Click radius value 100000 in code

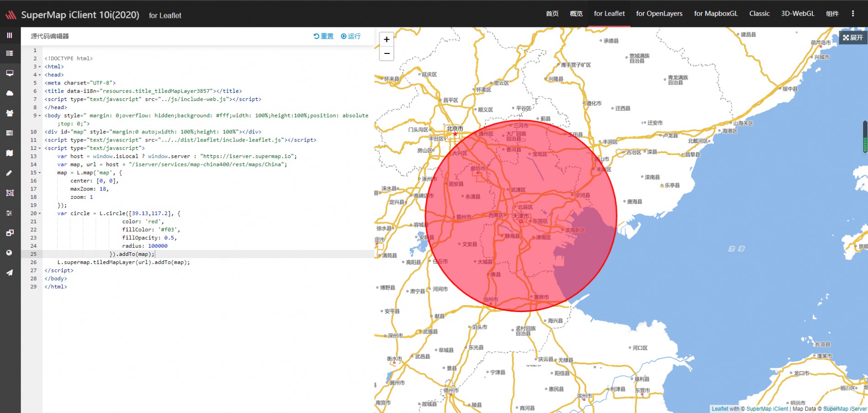pos(158,246)
